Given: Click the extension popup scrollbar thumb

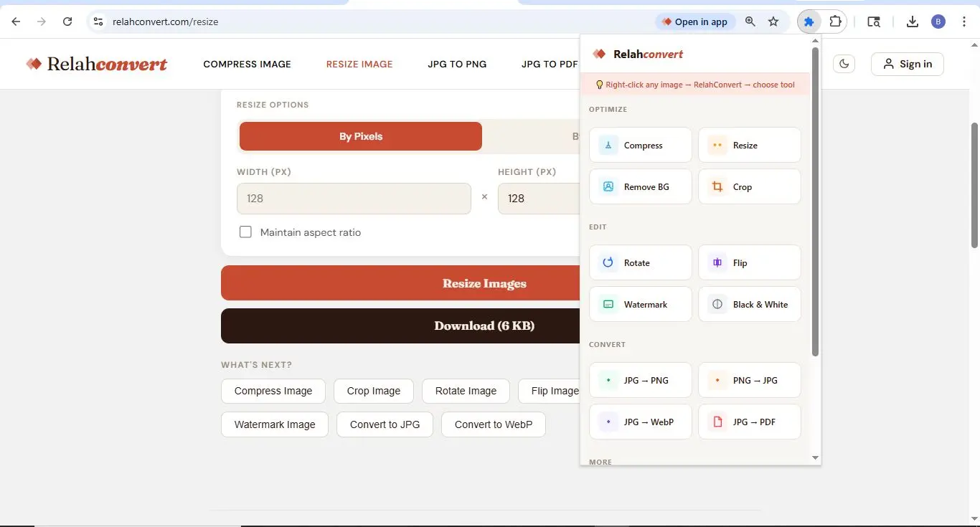Looking at the screenshot, I should tap(815, 202).
